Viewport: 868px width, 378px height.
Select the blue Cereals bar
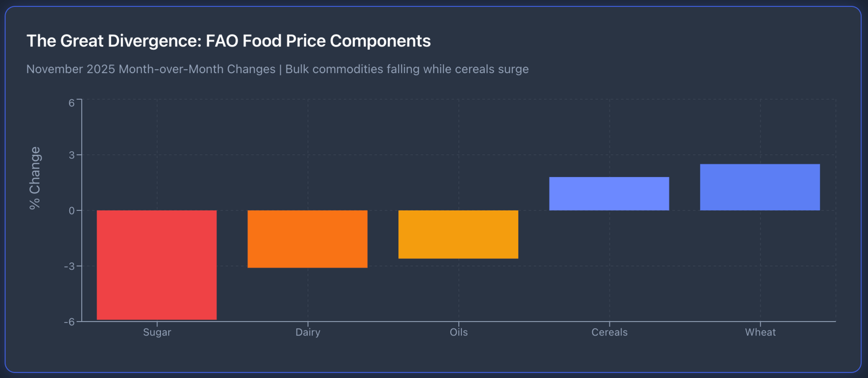609,194
